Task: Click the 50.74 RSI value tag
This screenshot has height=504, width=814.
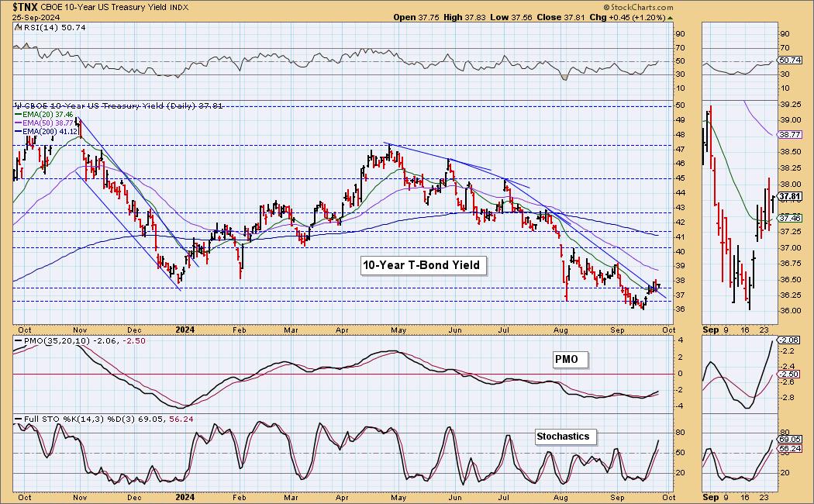Action: coord(790,60)
